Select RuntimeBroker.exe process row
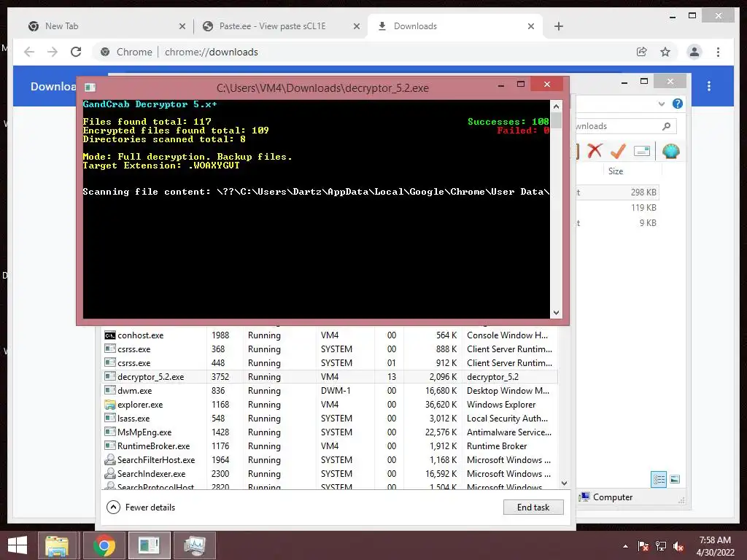 click(329, 446)
